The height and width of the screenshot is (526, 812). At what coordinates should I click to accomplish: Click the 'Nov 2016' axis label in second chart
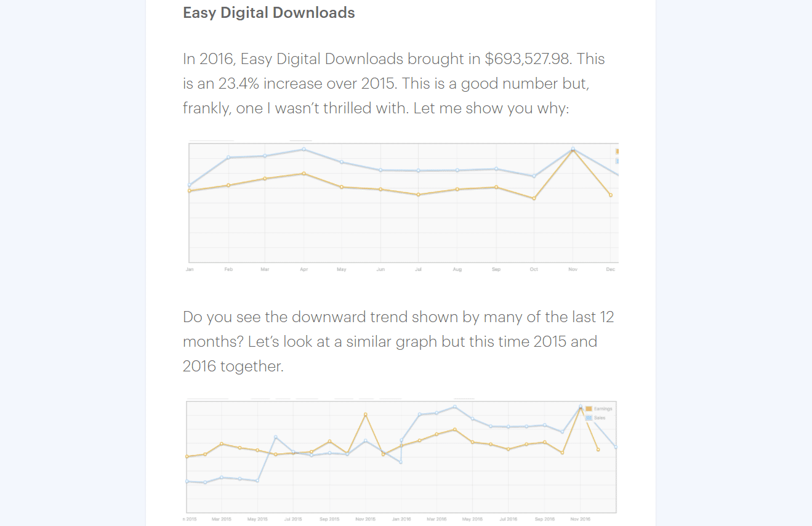[x=581, y=519]
